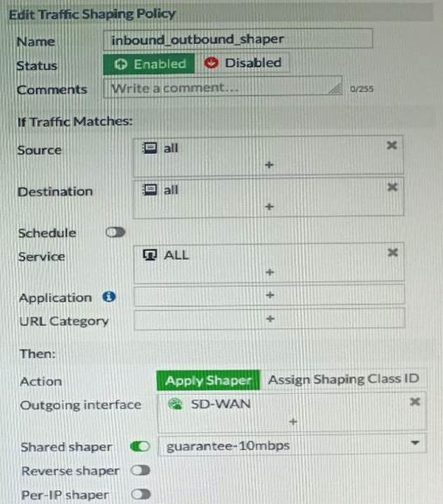This screenshot has width=443, height=504.
Task: Remove SD-WAN from Outgoing interface
Action: [414, 402]
